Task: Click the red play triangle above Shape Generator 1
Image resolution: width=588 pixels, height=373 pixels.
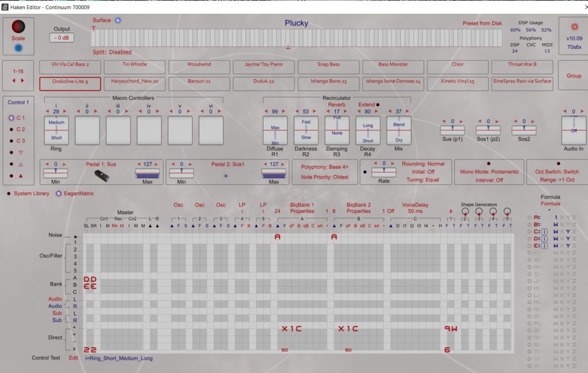Action: tap(451, 211)
